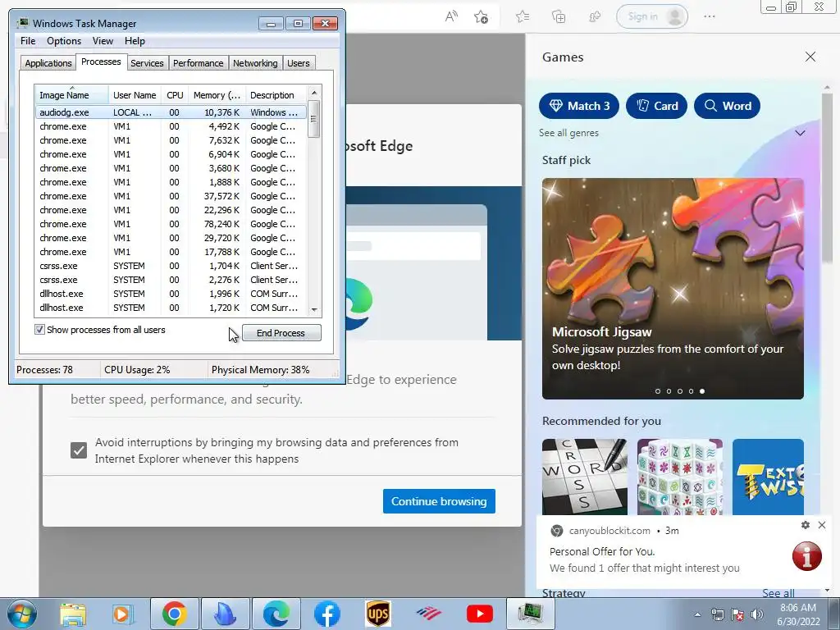
Task: Sort processes by Memory column header
Action: click(217, 95)
